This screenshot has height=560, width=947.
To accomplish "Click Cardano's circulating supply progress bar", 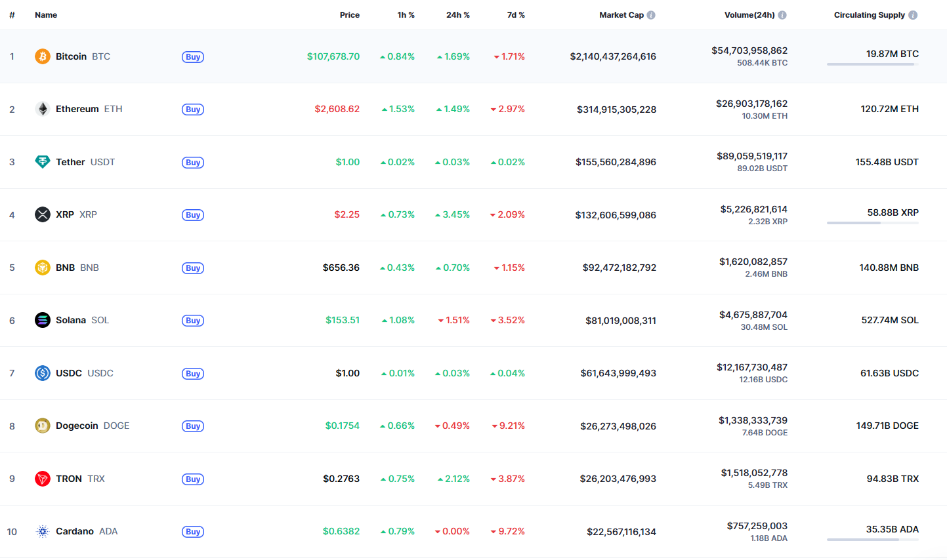I will tap(873, 540).
